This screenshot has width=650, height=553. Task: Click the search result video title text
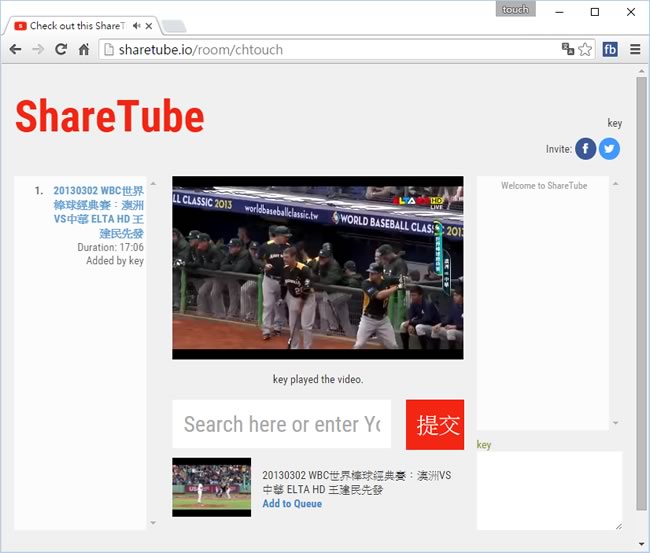(357, 482)
